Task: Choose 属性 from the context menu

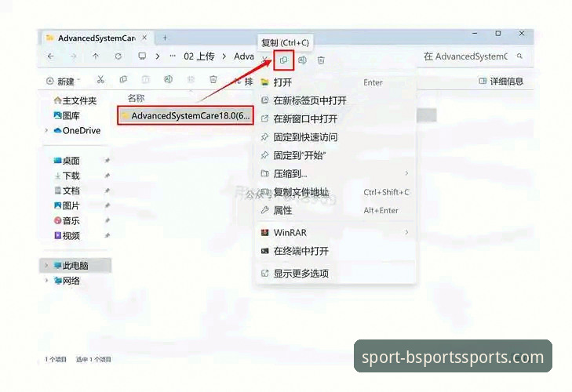Action: coord(336,210)
